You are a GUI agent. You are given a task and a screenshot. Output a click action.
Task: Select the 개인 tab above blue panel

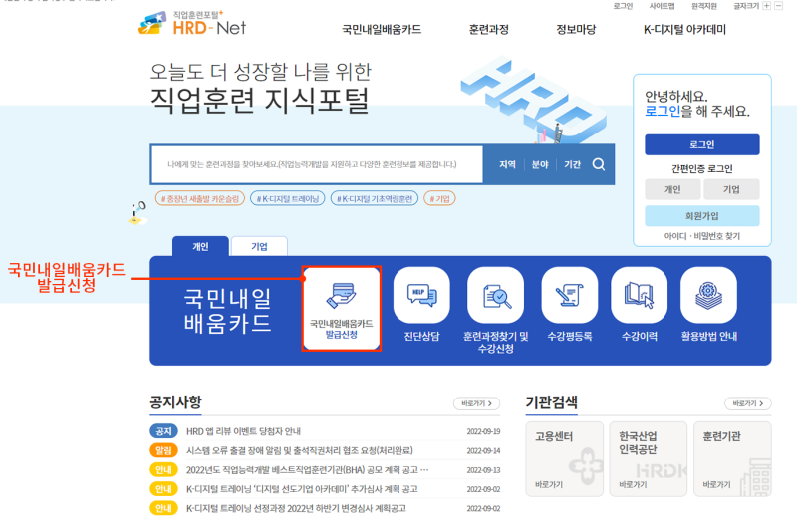200,246
